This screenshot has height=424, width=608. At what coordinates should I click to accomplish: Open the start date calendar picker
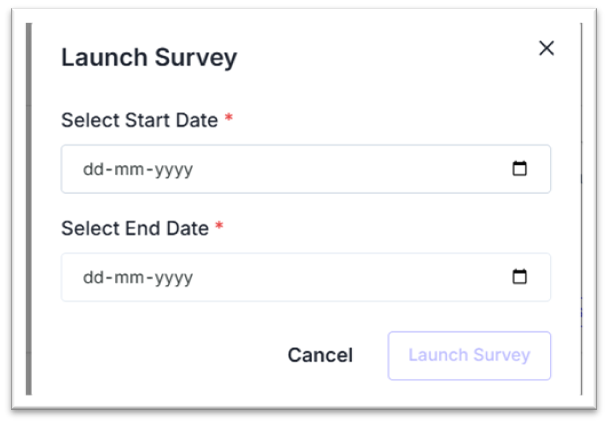click(x=520, y=169)
